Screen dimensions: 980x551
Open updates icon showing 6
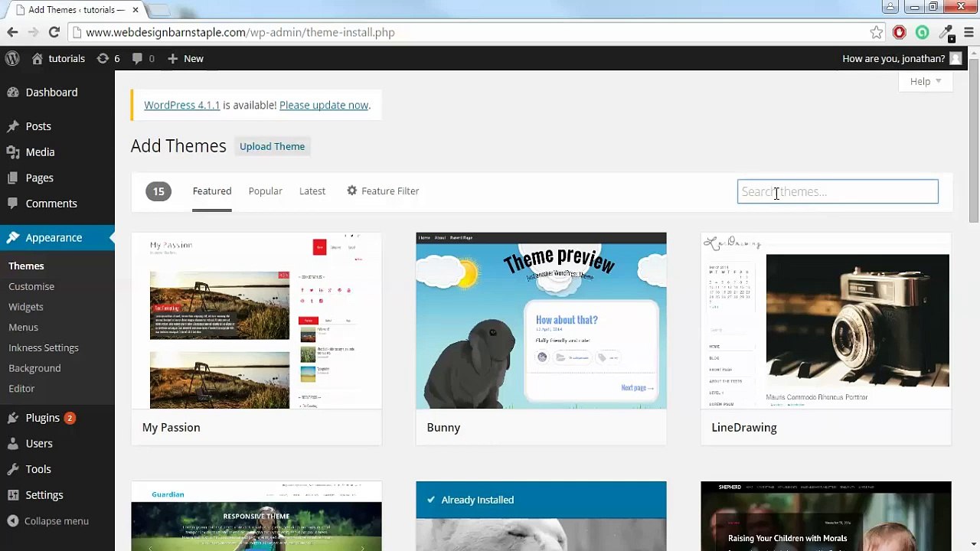103,58
